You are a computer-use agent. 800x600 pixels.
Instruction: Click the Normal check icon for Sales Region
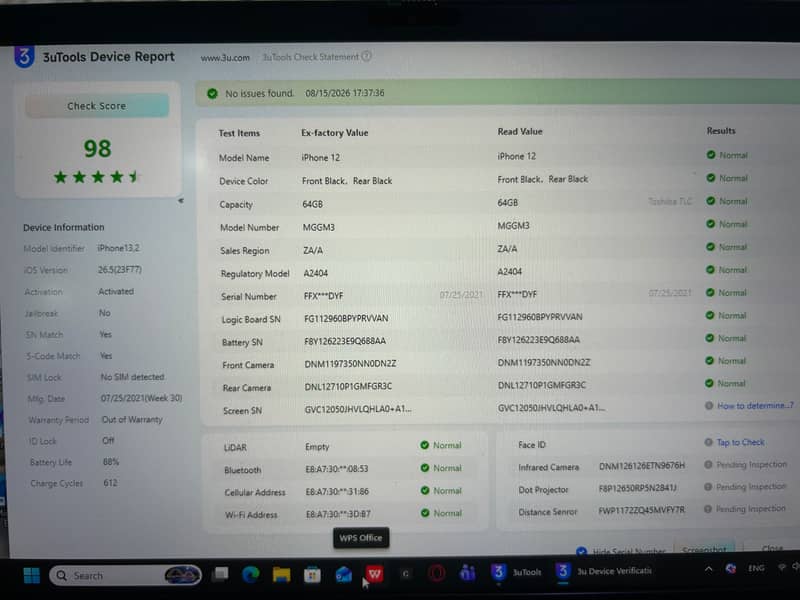point(710,246)
